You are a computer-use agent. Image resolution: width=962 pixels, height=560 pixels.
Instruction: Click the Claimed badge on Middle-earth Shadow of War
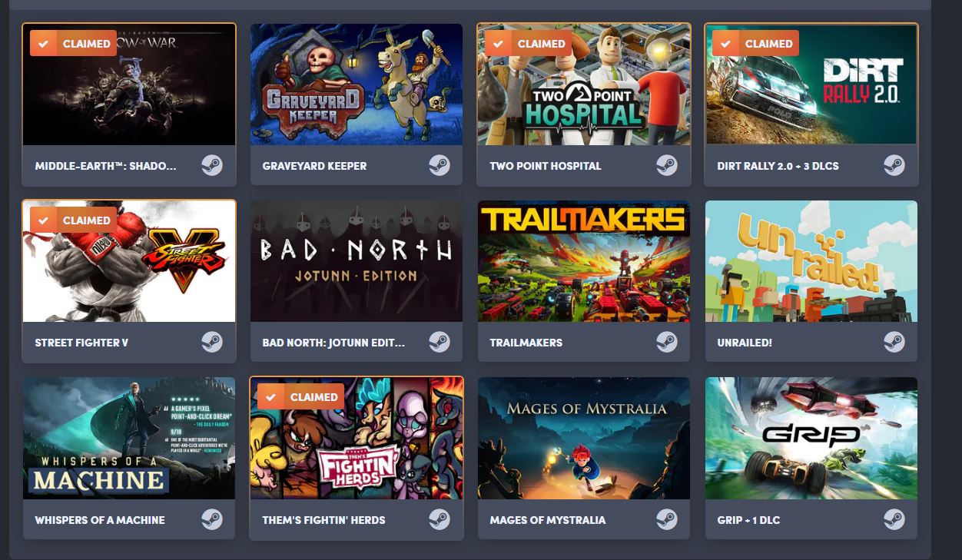(x=74, y=44)
